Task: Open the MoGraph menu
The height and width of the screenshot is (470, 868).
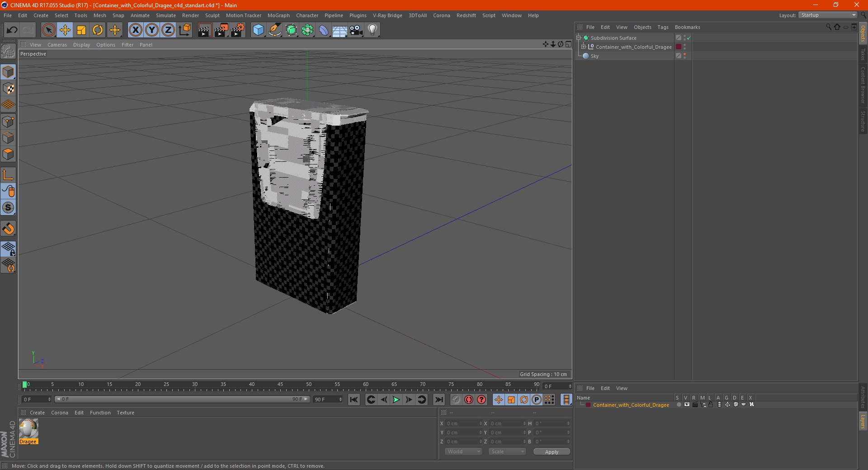Action: point(278,15)
